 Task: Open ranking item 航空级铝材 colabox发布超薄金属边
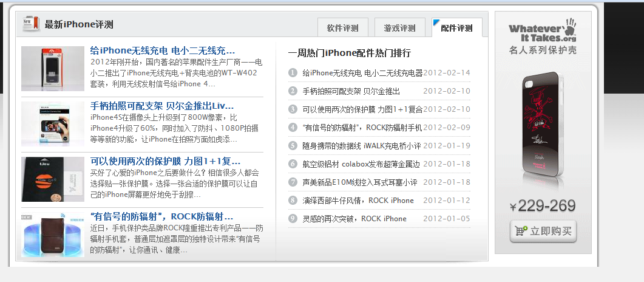361,163
